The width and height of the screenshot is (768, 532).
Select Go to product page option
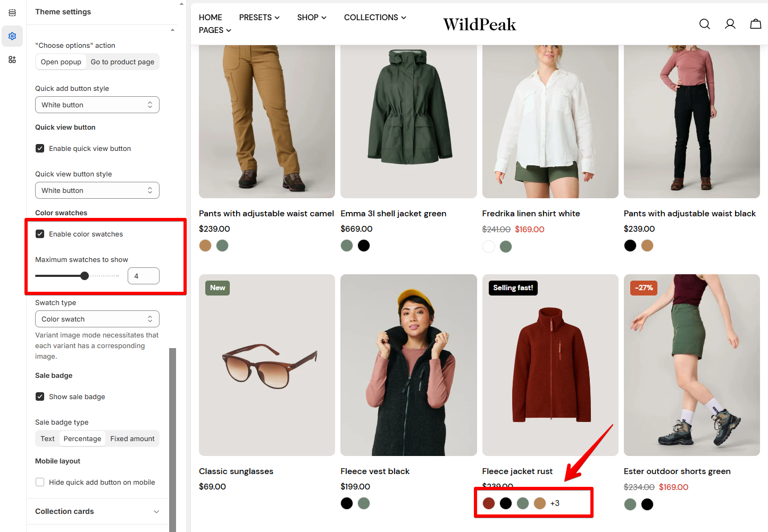[122, 62]
